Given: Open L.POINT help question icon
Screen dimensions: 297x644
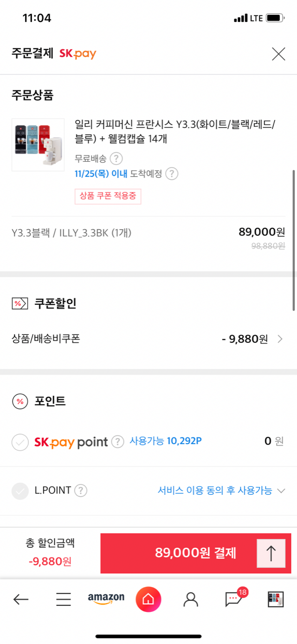Looking at the screenshot, I should (x=81, y=490).
